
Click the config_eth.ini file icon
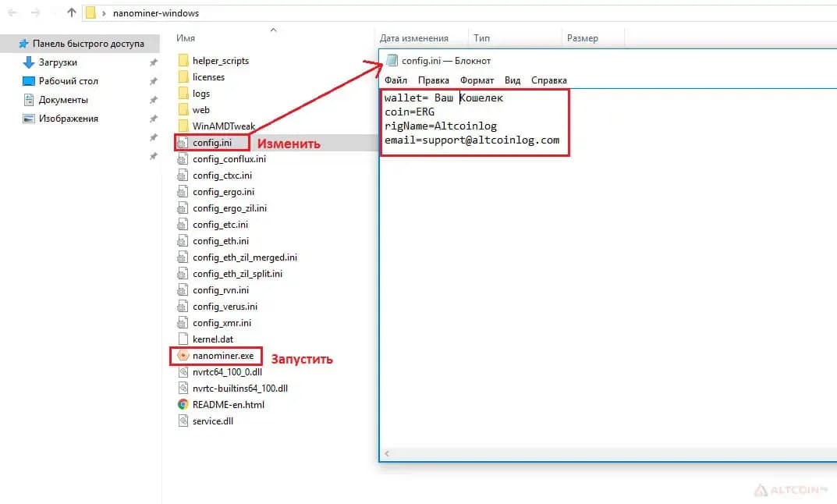tap(183, 241)
